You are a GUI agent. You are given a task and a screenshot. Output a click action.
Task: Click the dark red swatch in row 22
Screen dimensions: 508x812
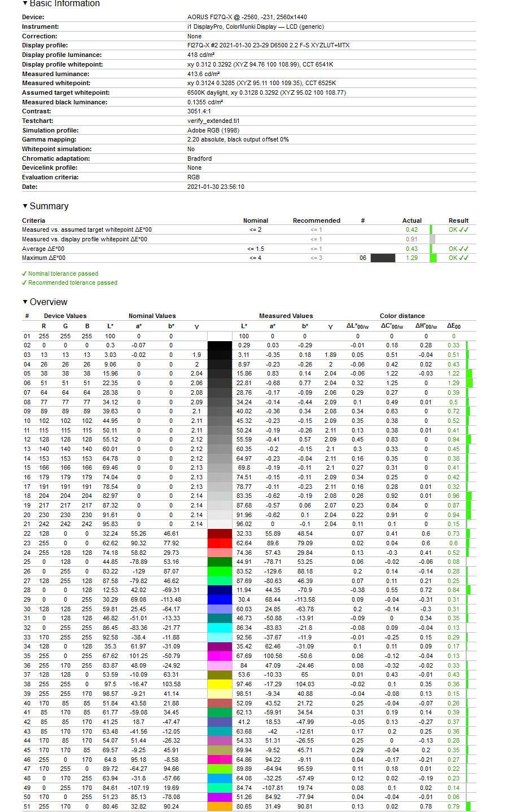[220, 533]
